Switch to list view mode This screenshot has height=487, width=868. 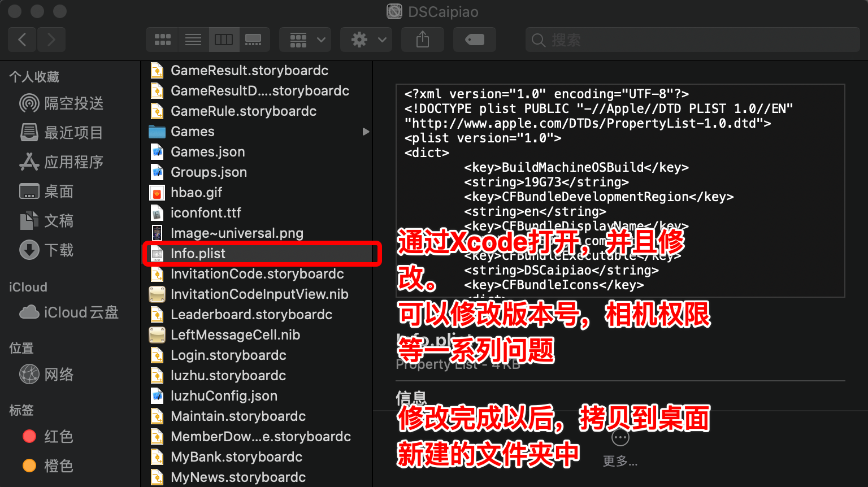tap(193, 40)
